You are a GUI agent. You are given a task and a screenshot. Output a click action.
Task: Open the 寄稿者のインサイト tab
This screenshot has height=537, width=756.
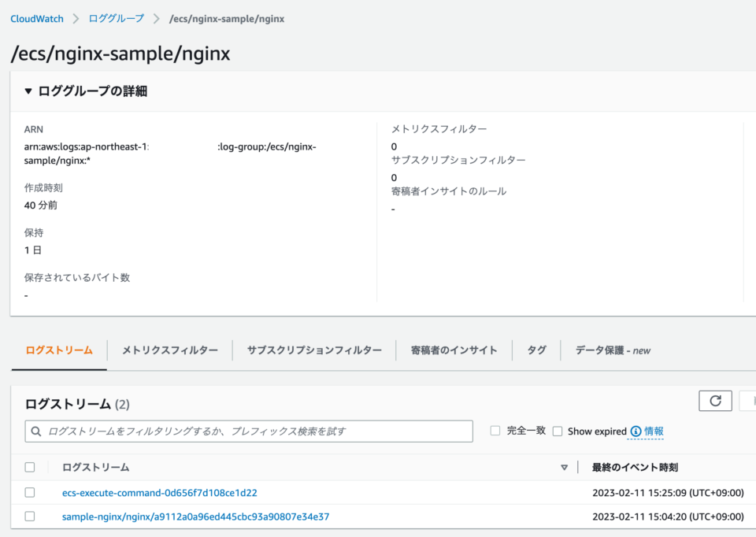(x=454, y=350)
